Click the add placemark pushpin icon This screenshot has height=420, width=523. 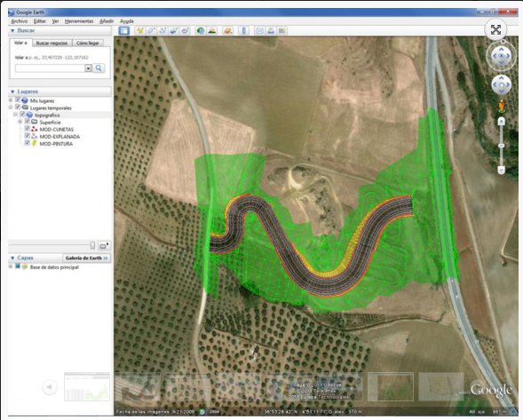[x=139, y=31]
